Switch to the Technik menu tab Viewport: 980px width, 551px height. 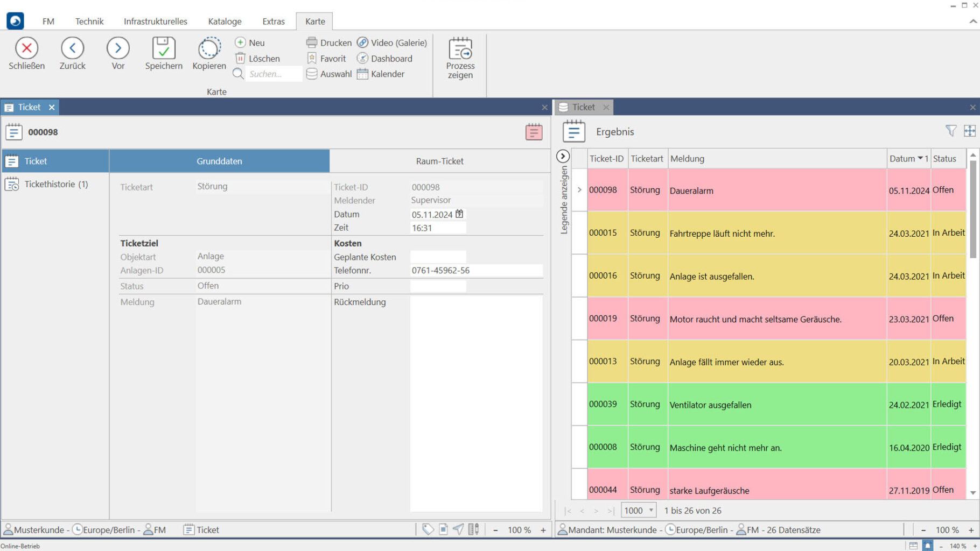pos(89,22)
